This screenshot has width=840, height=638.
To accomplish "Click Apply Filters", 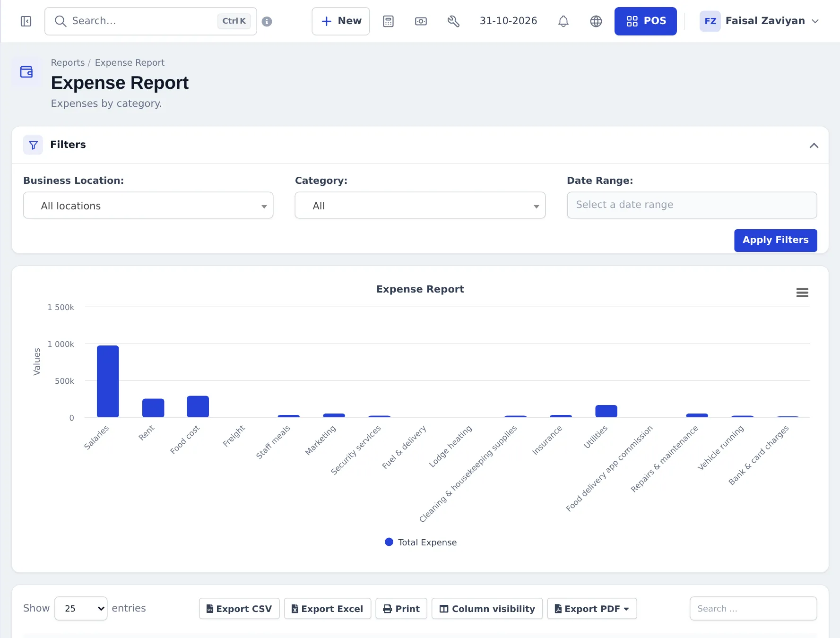I will tap(775, 240).
